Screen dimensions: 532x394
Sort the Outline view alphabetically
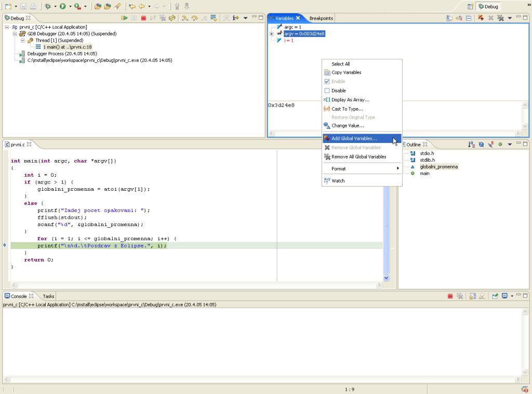[x=471, y=145]
